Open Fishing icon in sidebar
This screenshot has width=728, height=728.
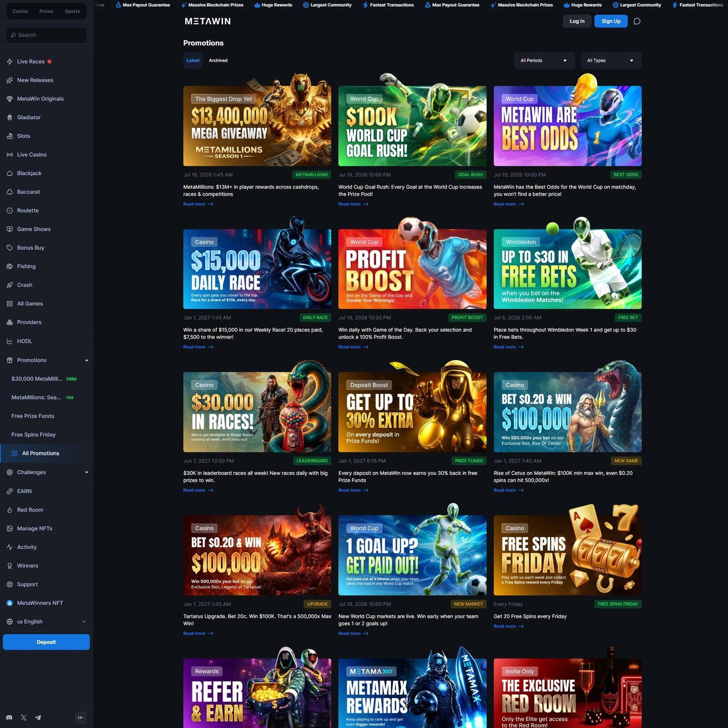point(10,267)
